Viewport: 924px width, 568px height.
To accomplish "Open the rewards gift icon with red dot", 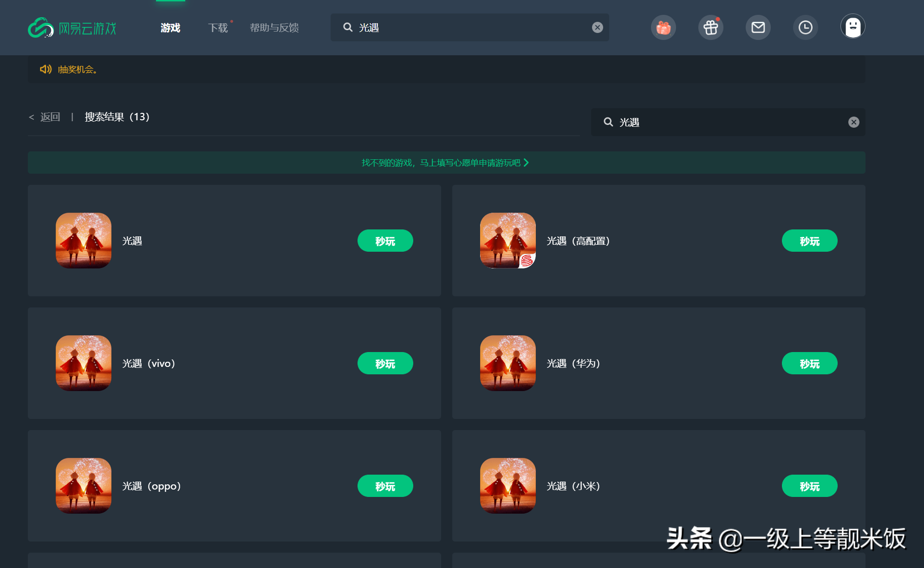I will (710, 28).
